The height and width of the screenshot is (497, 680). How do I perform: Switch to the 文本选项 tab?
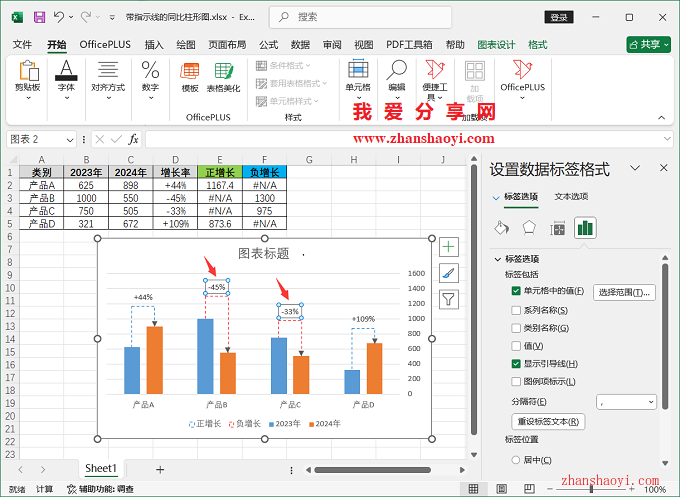pyautogui.click(x=571, y=197)
